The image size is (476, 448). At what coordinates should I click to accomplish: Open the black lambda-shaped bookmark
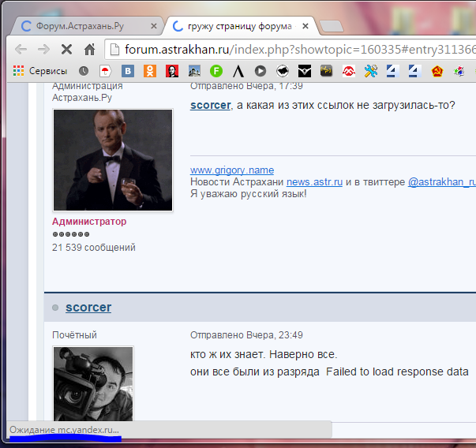click(x=238, y=71)
